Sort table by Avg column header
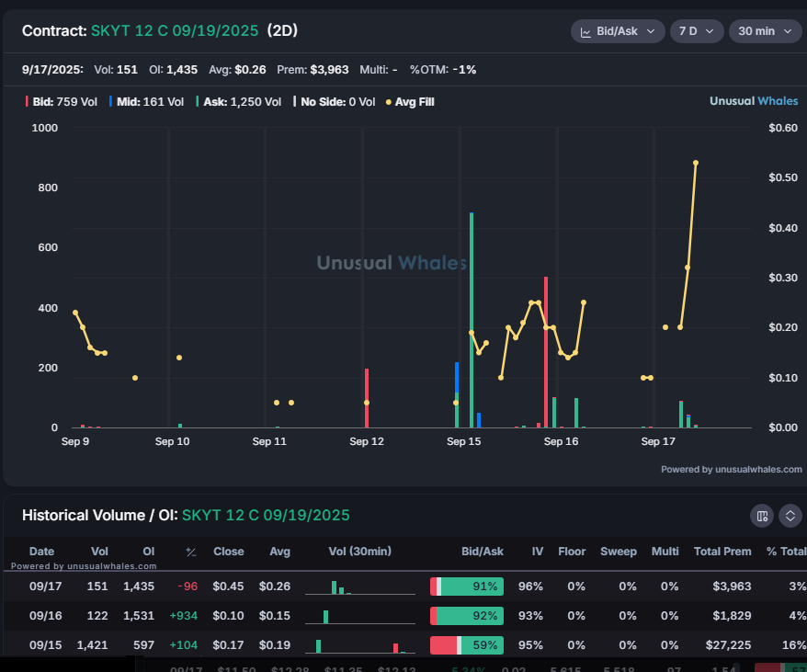The height and width of the screenshot is (672, 807). (x=279, y=552)
